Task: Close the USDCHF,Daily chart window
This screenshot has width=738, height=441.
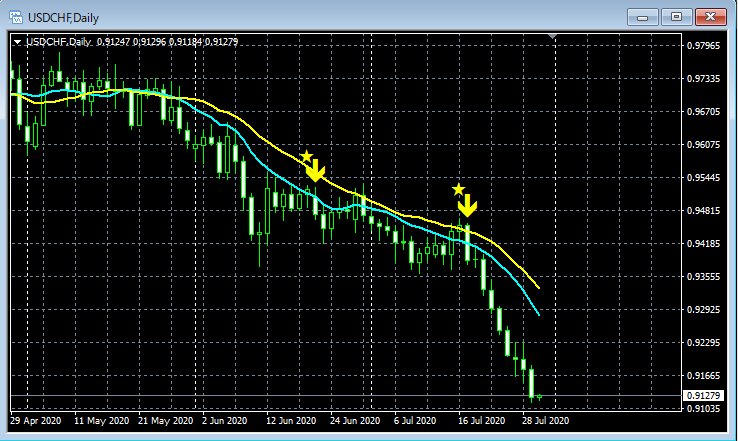Action: point(711,17)
